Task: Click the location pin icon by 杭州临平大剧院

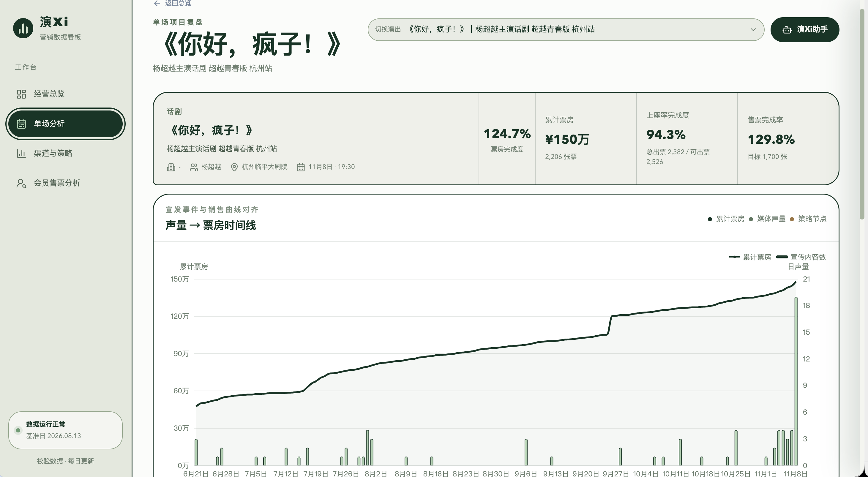Action: pyautogui.click(x=234, y=167)
